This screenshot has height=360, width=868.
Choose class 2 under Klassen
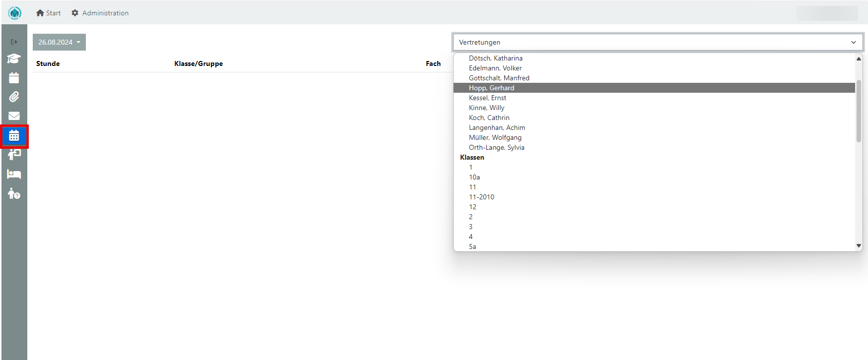654,217
